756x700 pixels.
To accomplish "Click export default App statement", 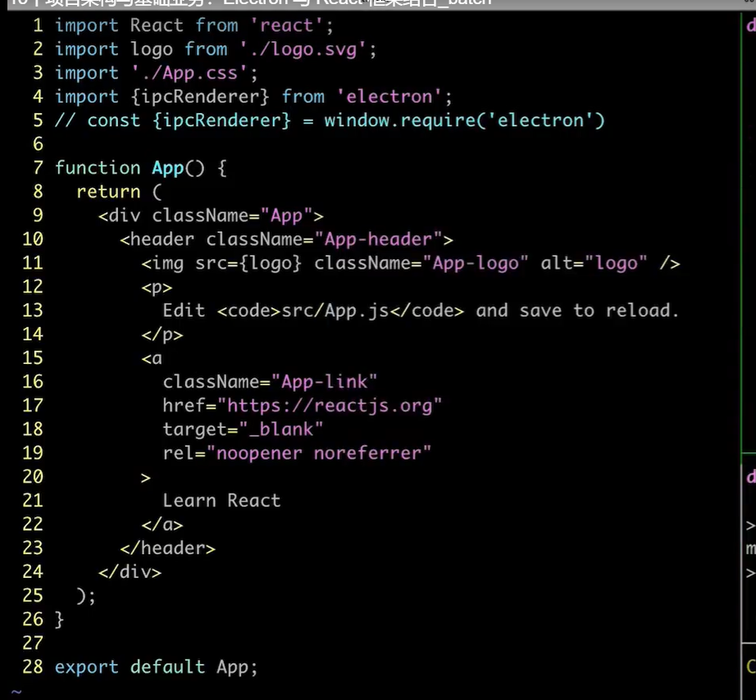I will pyautogui.click(x=156, y=667).
